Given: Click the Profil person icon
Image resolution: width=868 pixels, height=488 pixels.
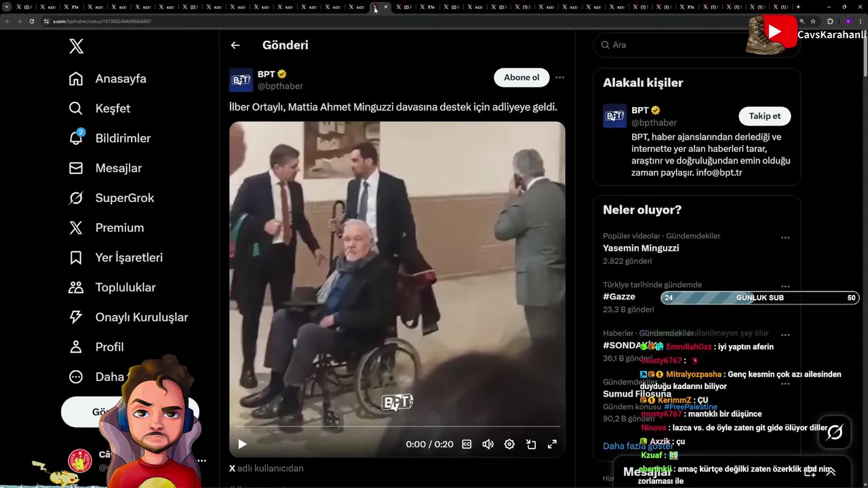Looking at the screenshot, I should point(76,347).
